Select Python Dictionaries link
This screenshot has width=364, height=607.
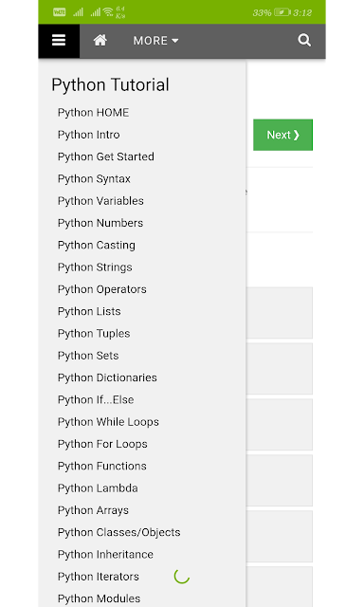click(x=107, y=377)
